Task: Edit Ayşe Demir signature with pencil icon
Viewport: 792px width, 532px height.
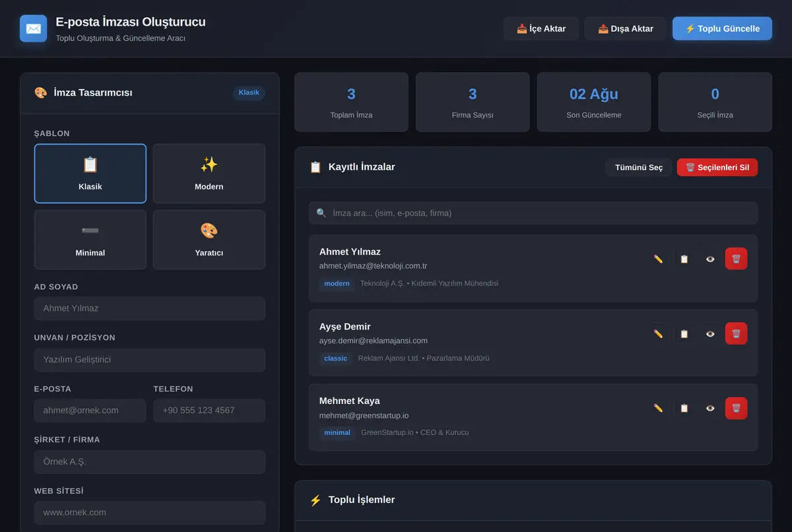Action: pyautogui.click(x=658, y=333)
